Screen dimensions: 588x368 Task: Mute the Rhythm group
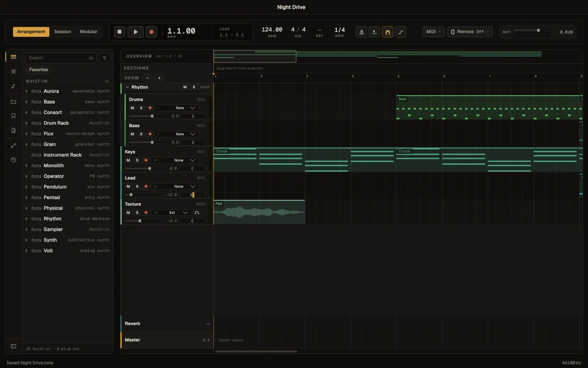pyautogui.click(x=185, y=87)
